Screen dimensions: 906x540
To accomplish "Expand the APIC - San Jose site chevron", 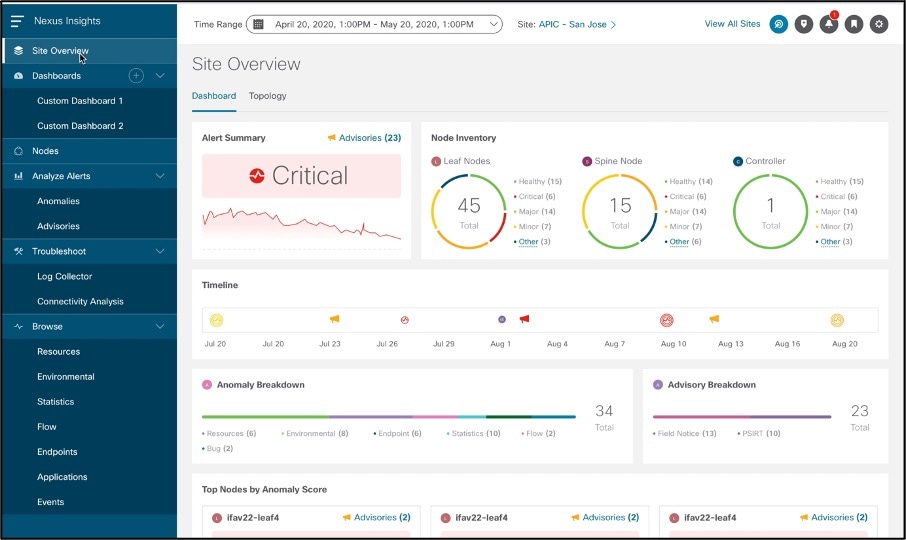I will pyautogui.click(x=614, y=25).
